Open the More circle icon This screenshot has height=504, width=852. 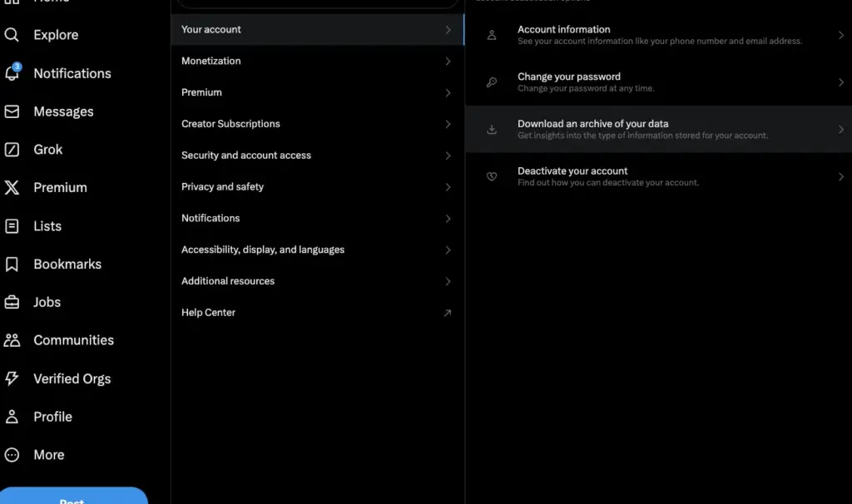tap(12, 455)
